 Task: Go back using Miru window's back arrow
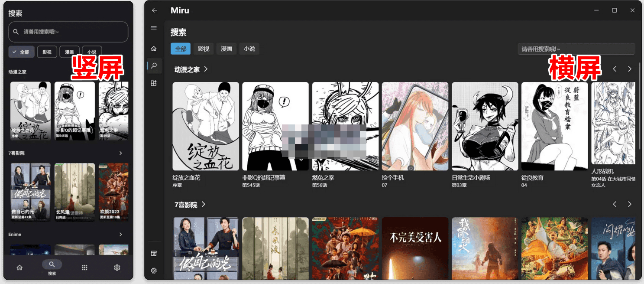point(154,10)
